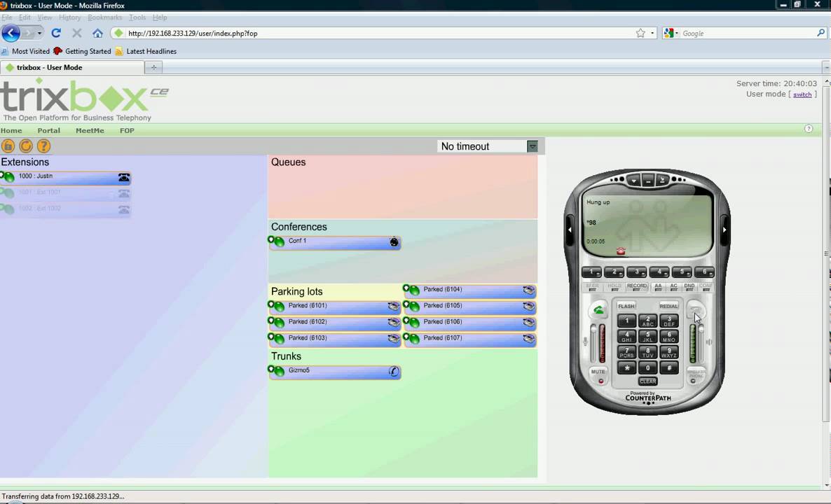Viewport: 831px width, 504px height.
Task: Click Firefox reload button
Action: [55, 33]
